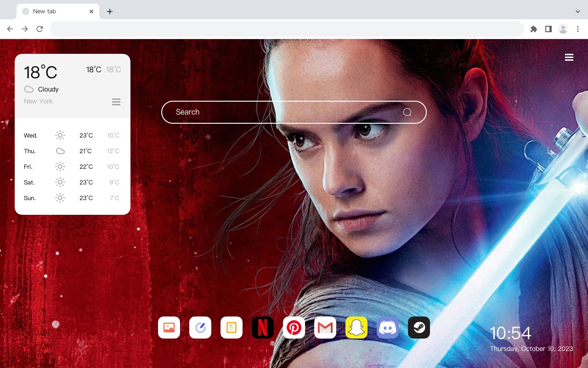The width and height of the screenshot is (588, 368).
Task: Open a new tab with plus button
Action: (109, 11)
